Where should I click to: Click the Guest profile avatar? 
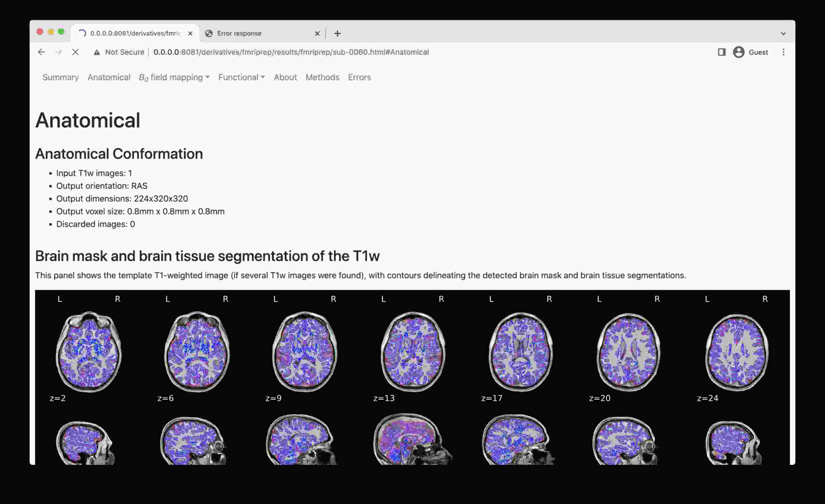(x=739, y=52)
